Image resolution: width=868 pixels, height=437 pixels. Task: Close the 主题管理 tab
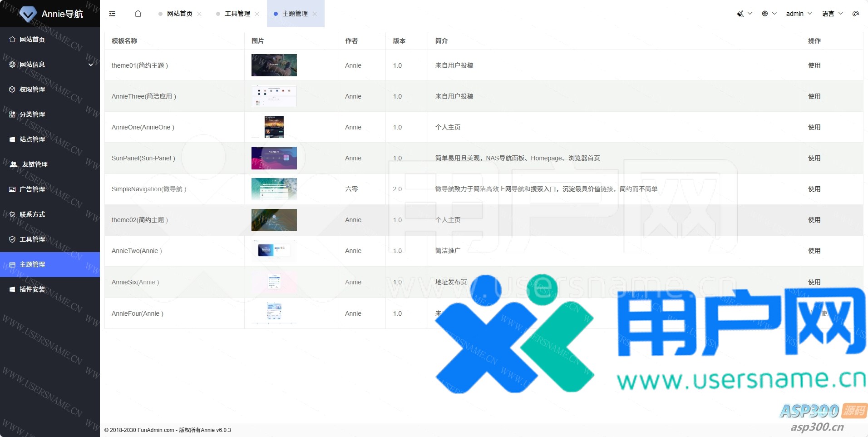point(315,14)
